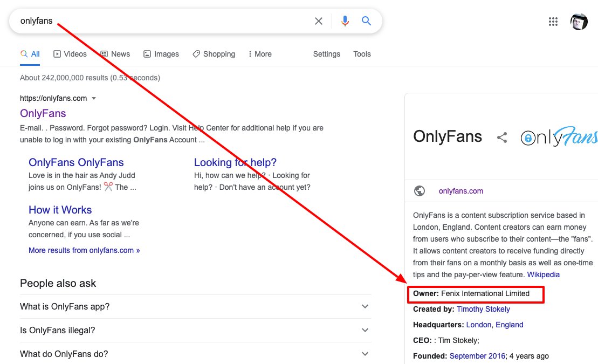Click the 'Fenix International Limited' owner text
This screenshot has height=364, width=598.
485,293
